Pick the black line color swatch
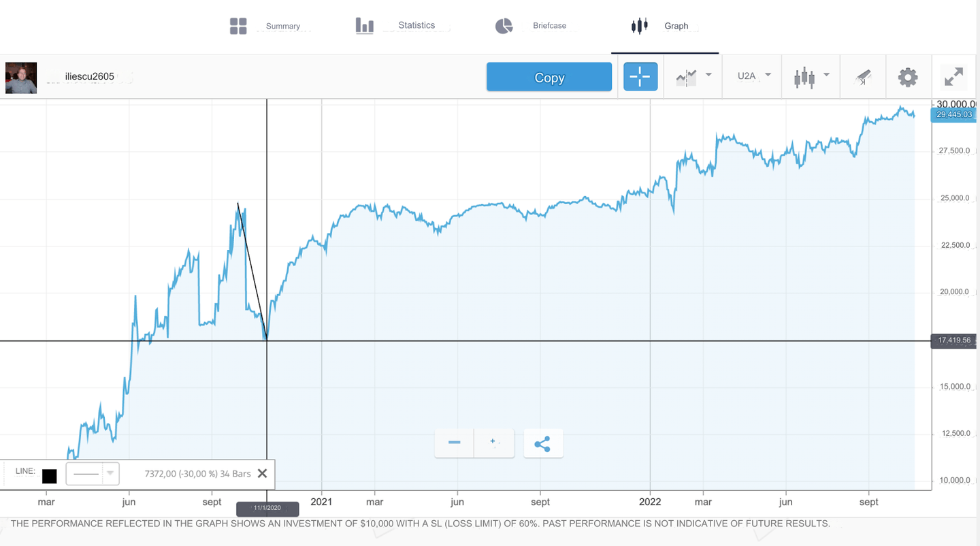Viewport: 980px width, 546px height. pyautogui.click(x=50, y=476)
